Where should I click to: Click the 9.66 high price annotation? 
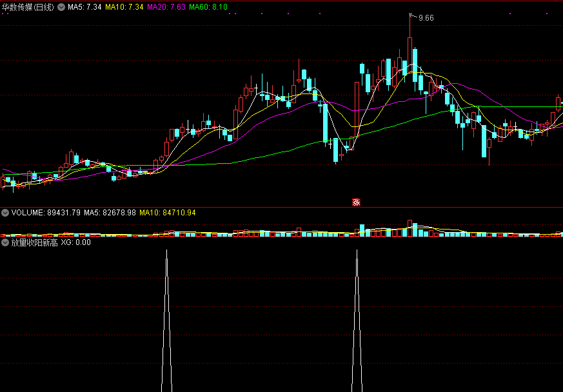[426, 18]
